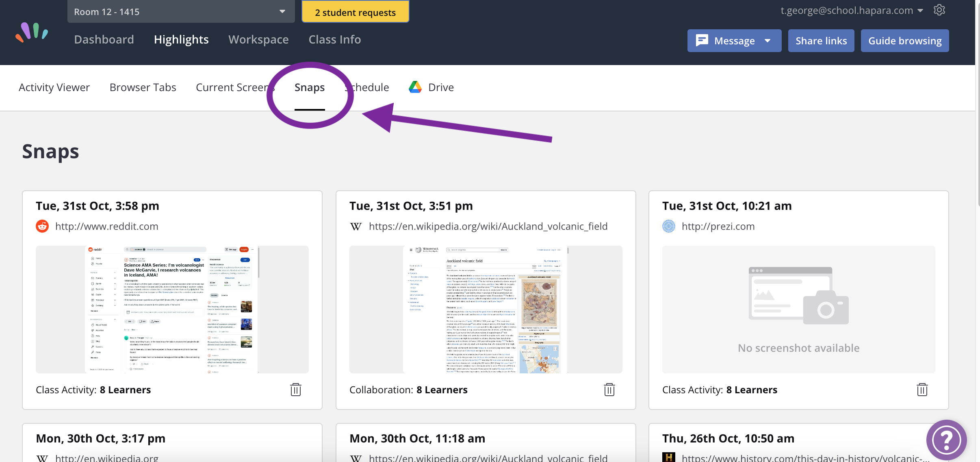This screenshot has height=462, width=980.
Task: Open the Schedule tab
Action: 367,87
